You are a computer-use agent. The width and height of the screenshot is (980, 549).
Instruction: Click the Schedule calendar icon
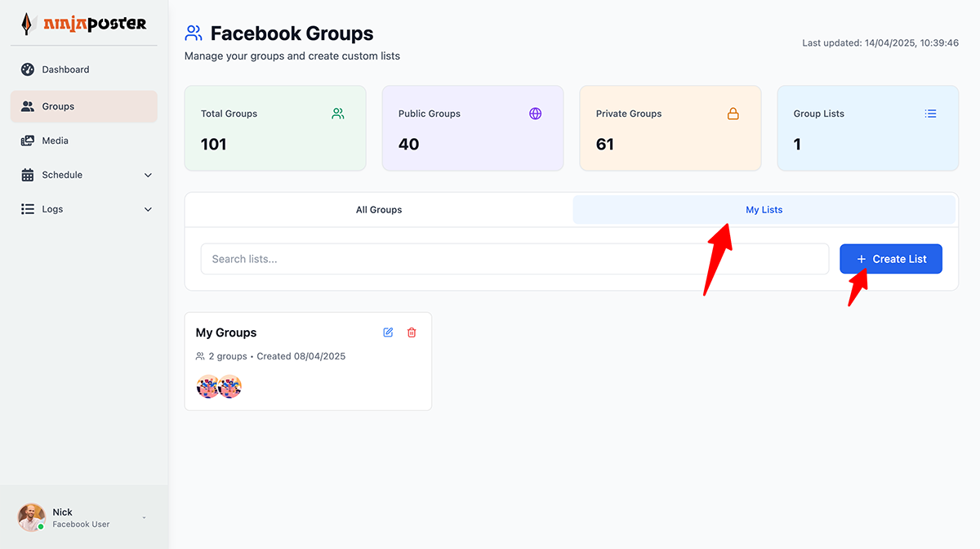[x=28, y=175]
